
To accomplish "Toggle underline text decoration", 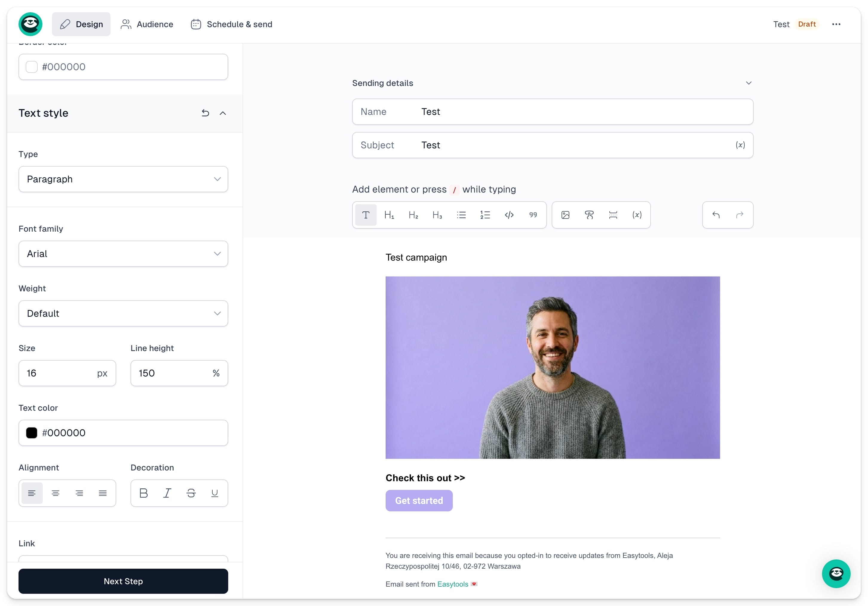I will pyautogui.click(x=214, y=493).
